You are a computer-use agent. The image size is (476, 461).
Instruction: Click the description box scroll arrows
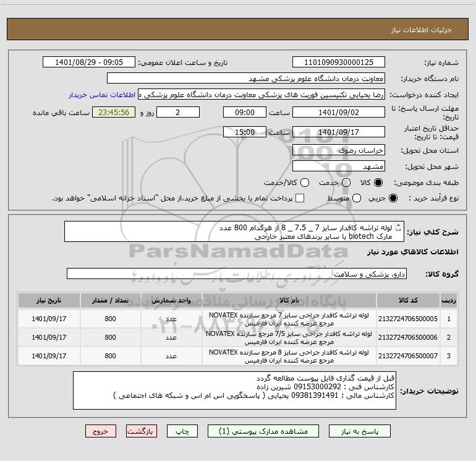point(398,228)
